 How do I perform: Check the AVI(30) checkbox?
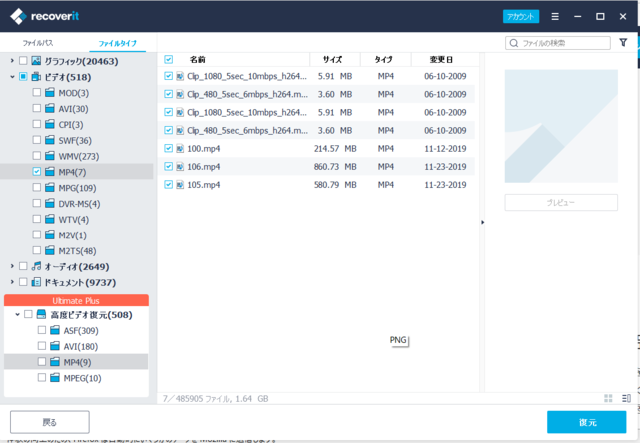37,109
